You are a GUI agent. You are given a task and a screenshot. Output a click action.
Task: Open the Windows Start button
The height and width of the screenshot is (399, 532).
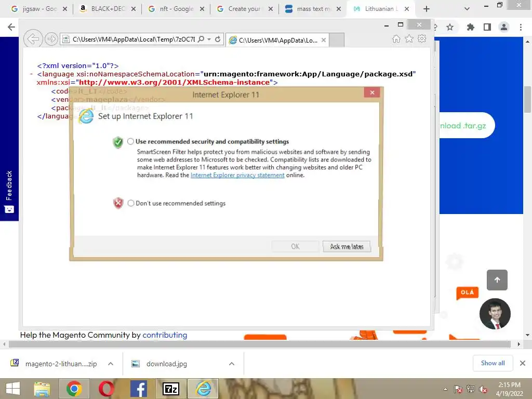[13, 389]
